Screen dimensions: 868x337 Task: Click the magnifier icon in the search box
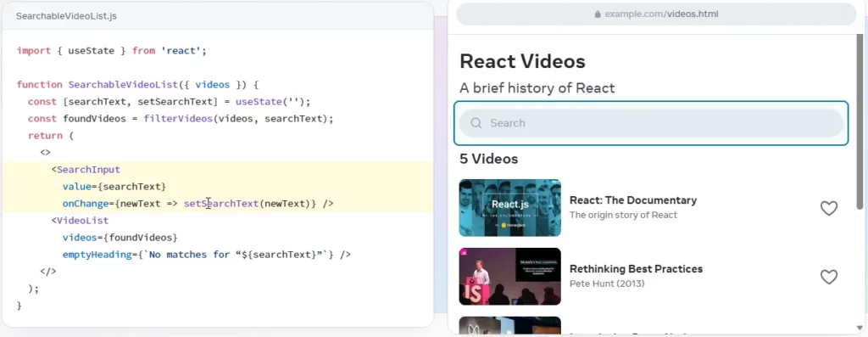click(476, 123)
